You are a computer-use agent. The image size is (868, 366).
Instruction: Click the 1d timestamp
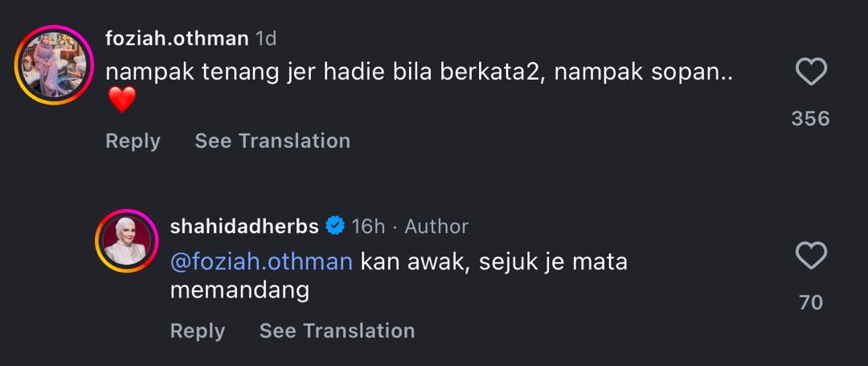pyautogui.click(x=266, y=38)
